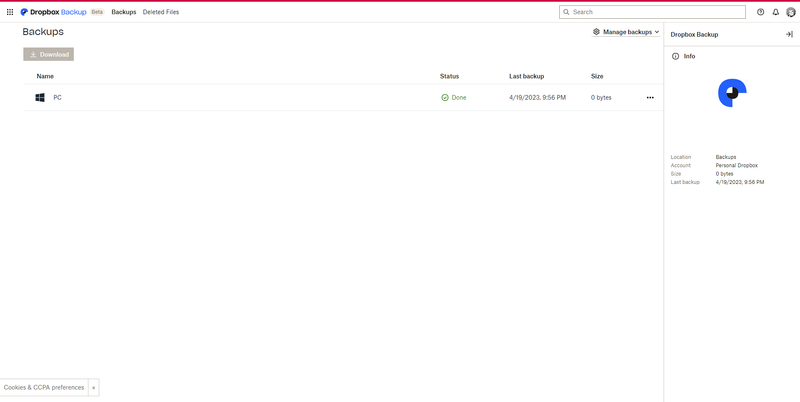Sort by the Size column header

pos(597,76)
